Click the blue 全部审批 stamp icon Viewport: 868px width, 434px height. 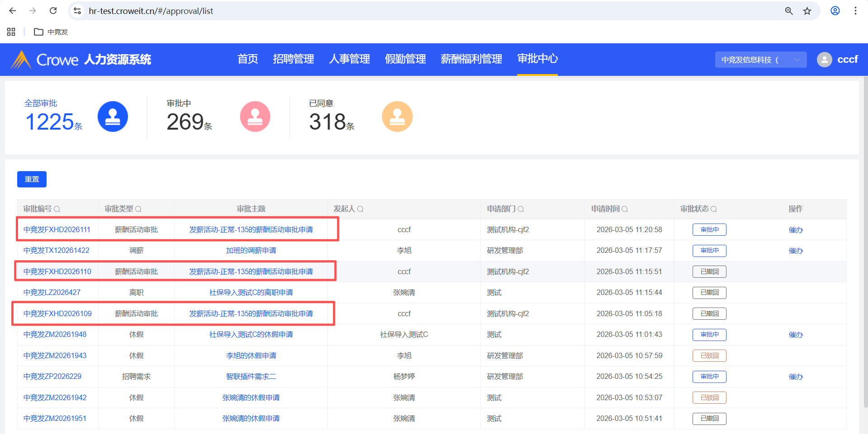113,117
